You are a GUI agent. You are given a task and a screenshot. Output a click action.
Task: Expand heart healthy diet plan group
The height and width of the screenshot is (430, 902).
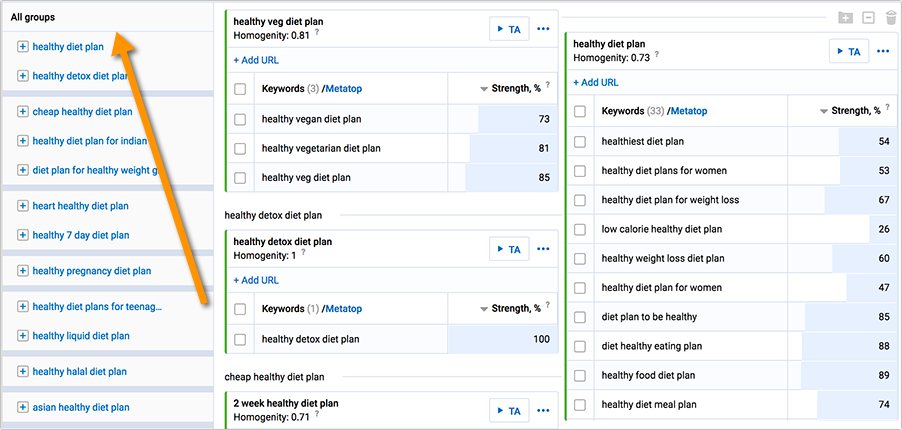click(x=22, y=206)
